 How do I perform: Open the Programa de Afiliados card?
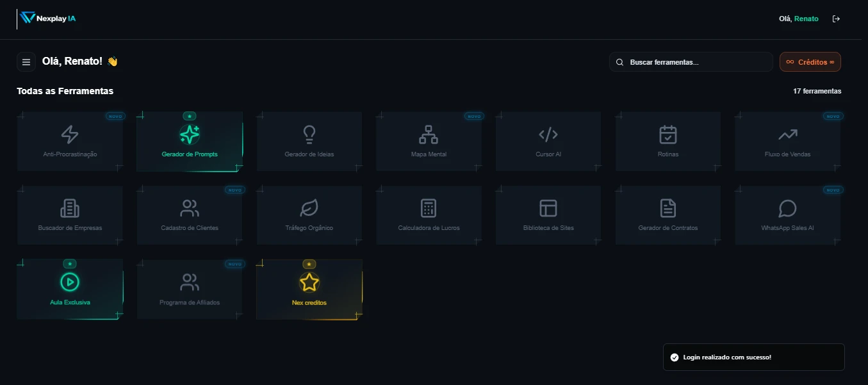point(190,282)
